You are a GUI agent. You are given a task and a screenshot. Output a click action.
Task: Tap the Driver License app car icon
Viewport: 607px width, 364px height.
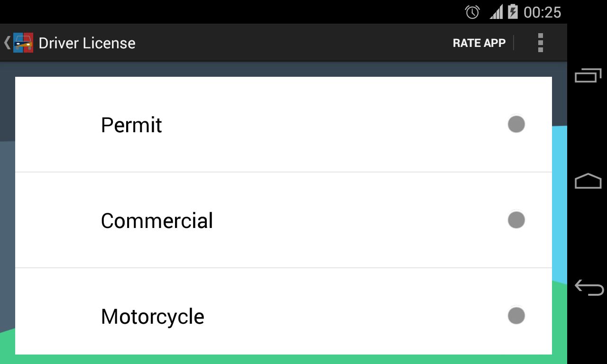pyautogui.click(x=23, y=43)
